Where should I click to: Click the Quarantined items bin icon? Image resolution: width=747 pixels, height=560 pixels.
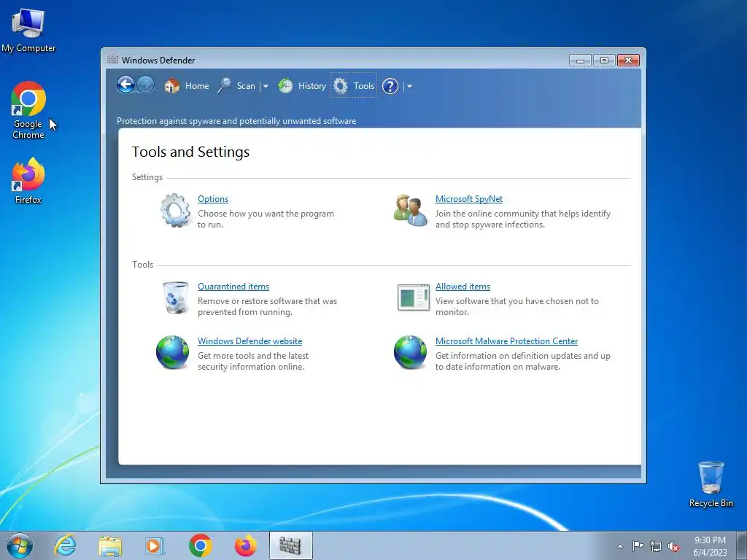tap(176, 297)
